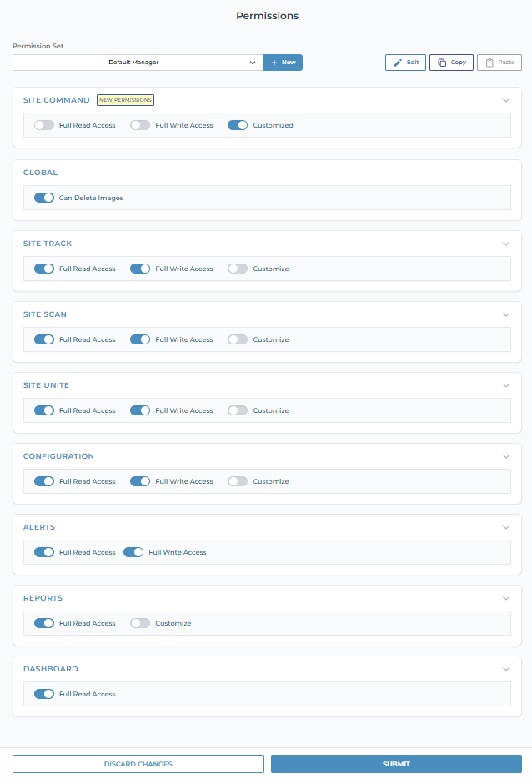This screenshot has width=532, height=779.
Task: Click the pencil Edit button
Action: 405,63
